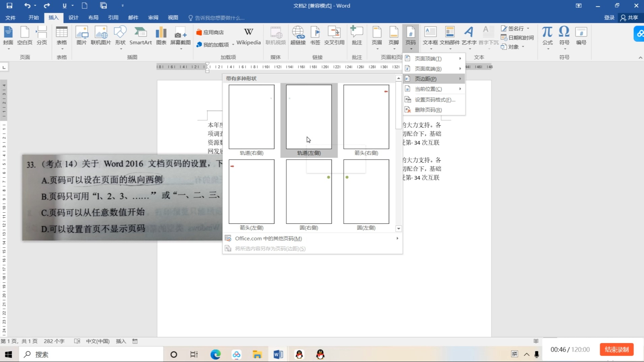Add a comment (批注)
The height and width of the screenshot is (362, 644).
click(357, 36)
